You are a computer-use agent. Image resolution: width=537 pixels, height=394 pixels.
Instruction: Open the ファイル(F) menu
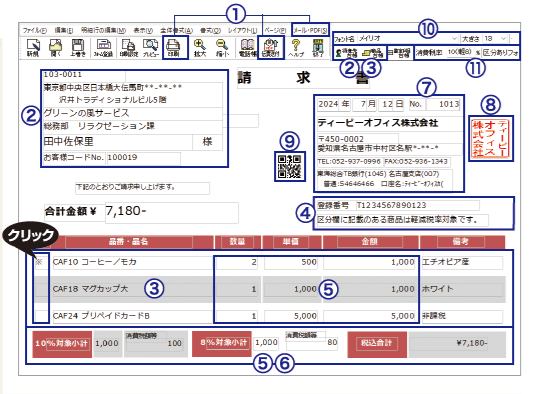pyautogui.click(x=35, y=30)
